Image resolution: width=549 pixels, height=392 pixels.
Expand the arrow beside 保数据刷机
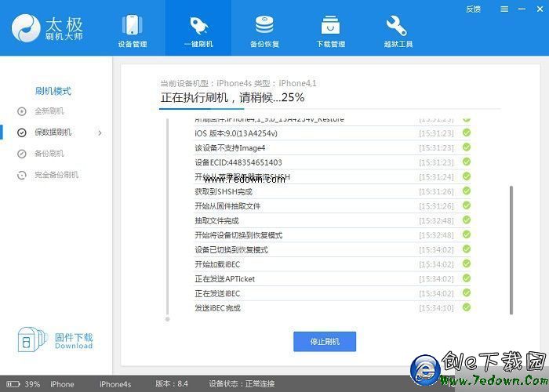point(100,132)
